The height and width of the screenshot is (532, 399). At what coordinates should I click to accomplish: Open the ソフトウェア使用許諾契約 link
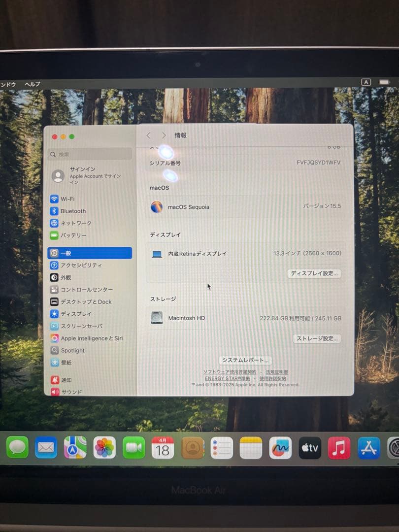click(230, 372)
